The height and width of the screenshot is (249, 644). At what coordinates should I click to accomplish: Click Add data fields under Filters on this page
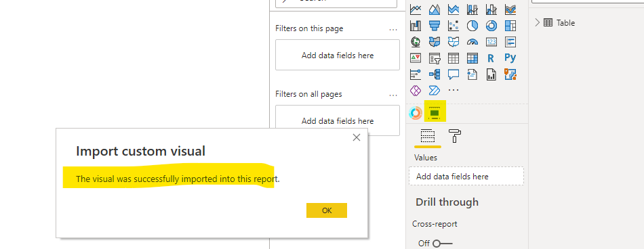click(338, 55)
